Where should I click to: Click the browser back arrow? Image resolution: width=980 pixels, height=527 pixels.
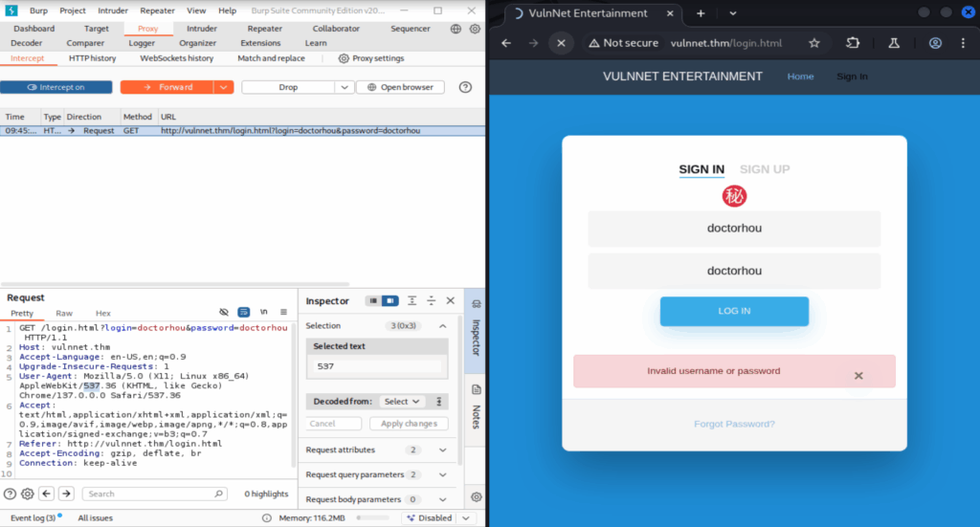pyautogui.click(x=506, y=43)
